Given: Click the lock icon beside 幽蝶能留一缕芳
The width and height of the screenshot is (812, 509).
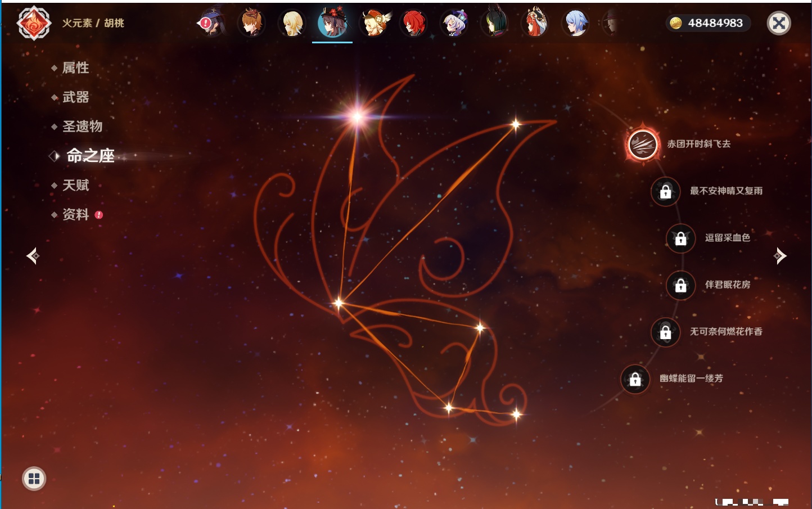Looking at the screenshot, I should point(635,379).
